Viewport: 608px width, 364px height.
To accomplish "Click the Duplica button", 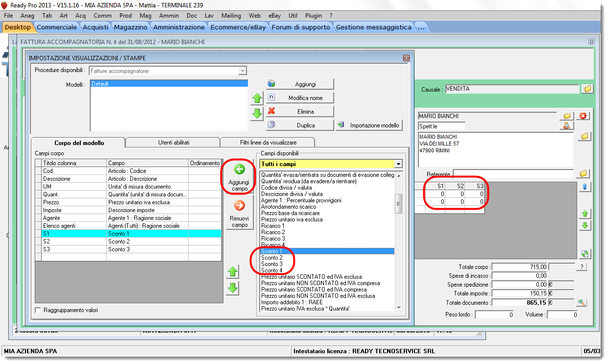I will click(x=300, y=125).
